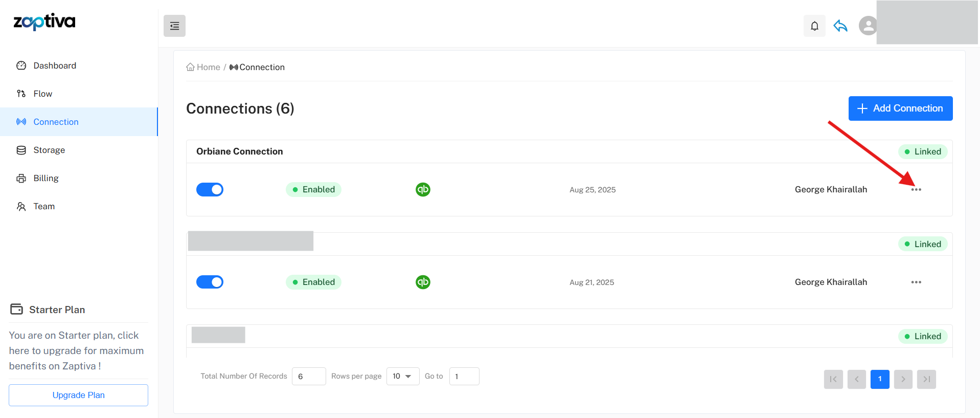Open the Dashboard menu item
Screen dimensions: 980x418
click(x=55, y=65)
